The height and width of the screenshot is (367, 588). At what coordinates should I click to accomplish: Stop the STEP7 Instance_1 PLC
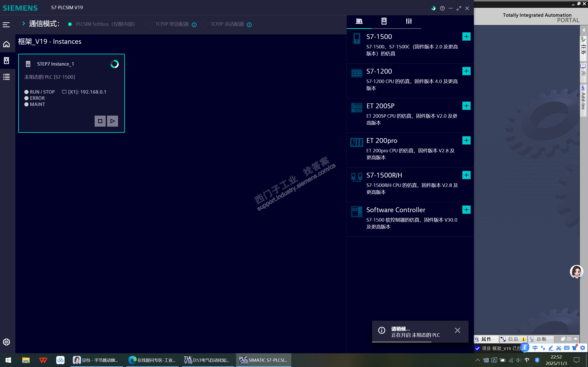click(100, 121)
